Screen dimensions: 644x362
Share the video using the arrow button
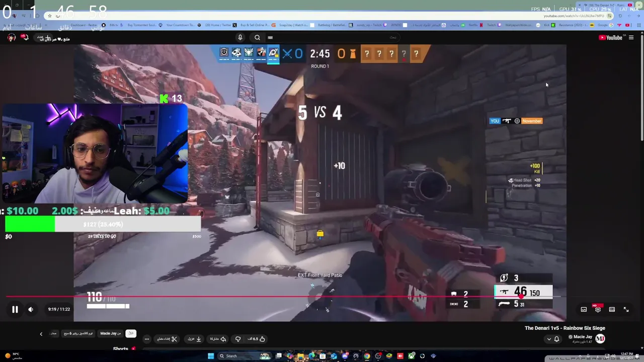(218, 339)
